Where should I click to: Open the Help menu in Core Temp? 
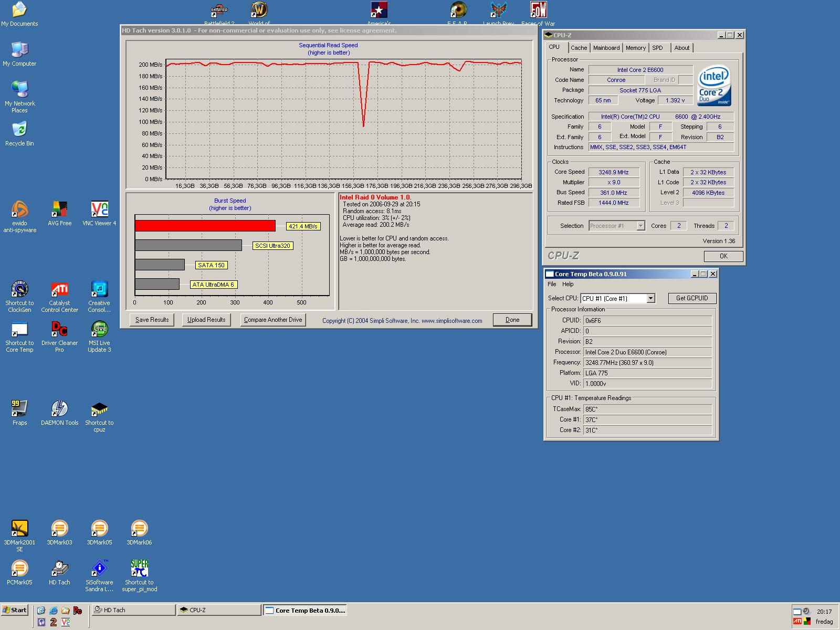pos(568,284)
